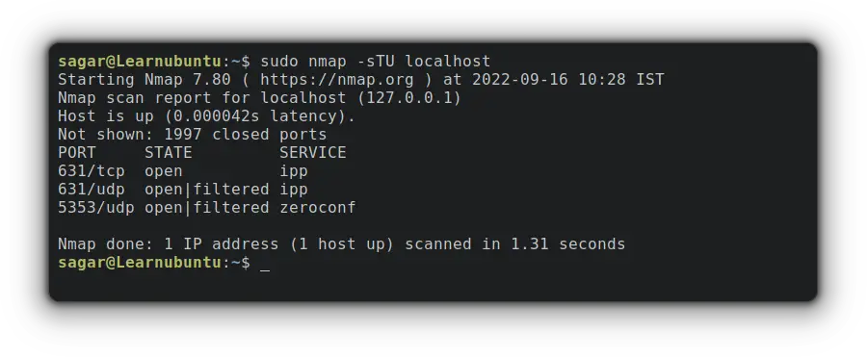
Task: Click the 2022-09-16 10:28 IST timestamp
Action: click(x=568, y=80)
